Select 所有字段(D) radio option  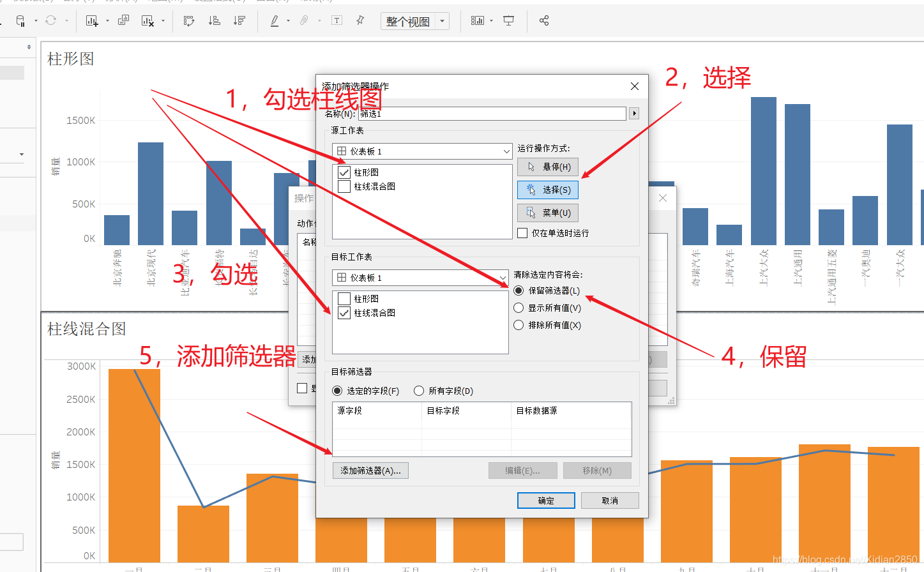(x=419, y=391)
